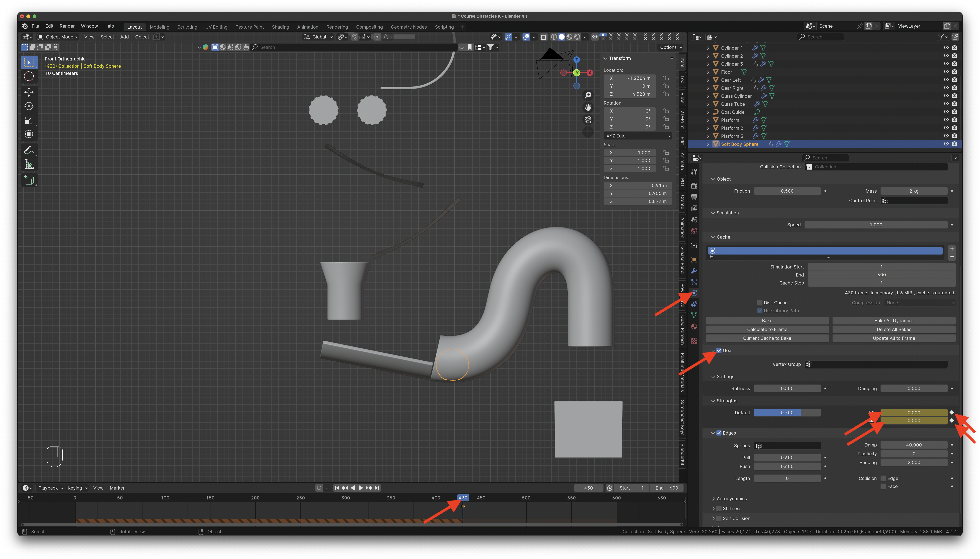
Task: Collapse the Simulation panel
Action: point(713,213)
